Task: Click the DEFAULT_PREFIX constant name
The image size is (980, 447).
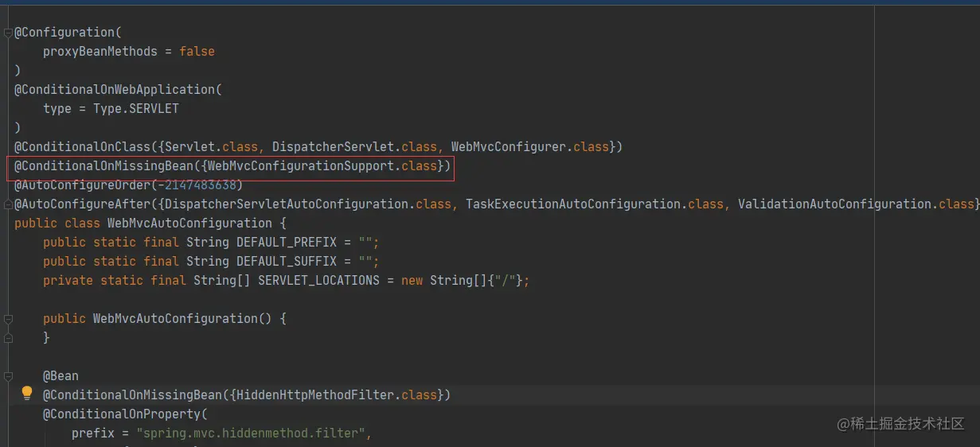Action: [287, 243]
